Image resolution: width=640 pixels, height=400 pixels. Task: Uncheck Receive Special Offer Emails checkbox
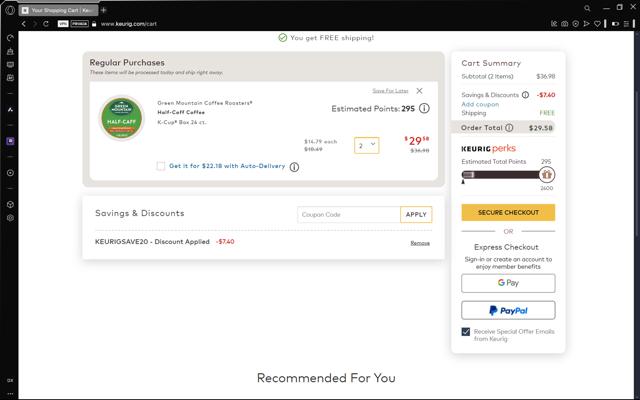pos(466,331)
